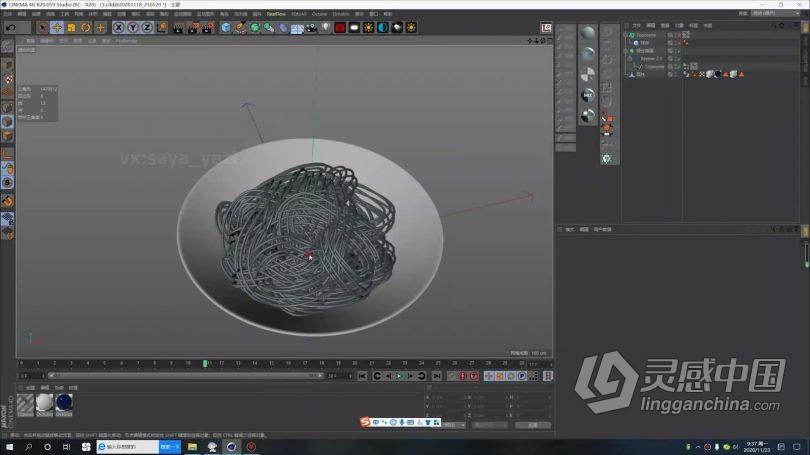Select the Live Selection arrow tool
This screenshot has width=810, height=455.
42,27
